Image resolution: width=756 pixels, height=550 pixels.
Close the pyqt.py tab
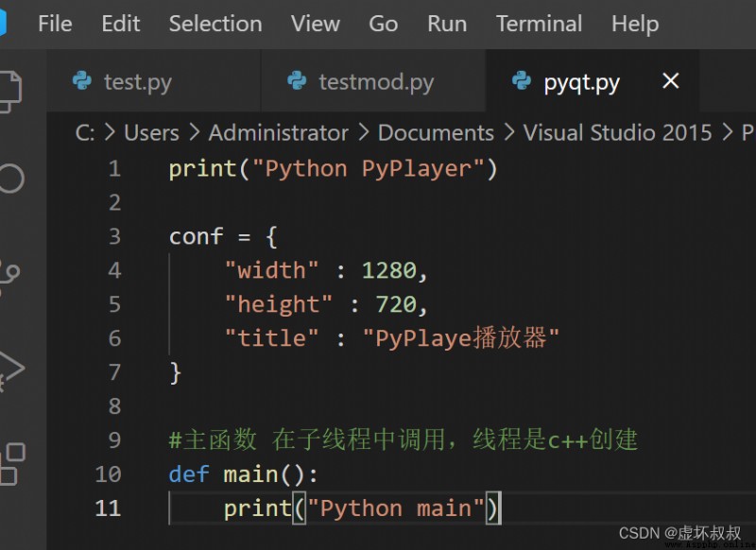671,80
